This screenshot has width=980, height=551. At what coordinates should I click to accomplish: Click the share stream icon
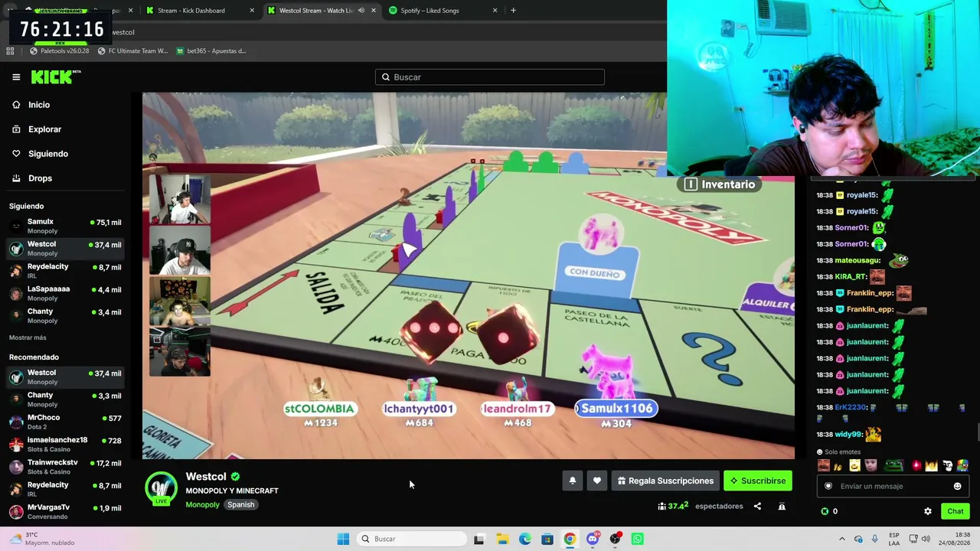coord(757,506)
